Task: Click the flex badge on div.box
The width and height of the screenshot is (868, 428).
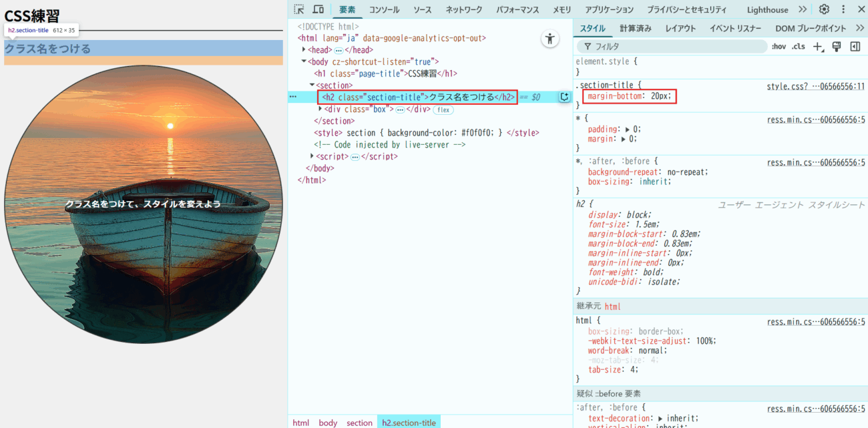Action: (443, 110)
